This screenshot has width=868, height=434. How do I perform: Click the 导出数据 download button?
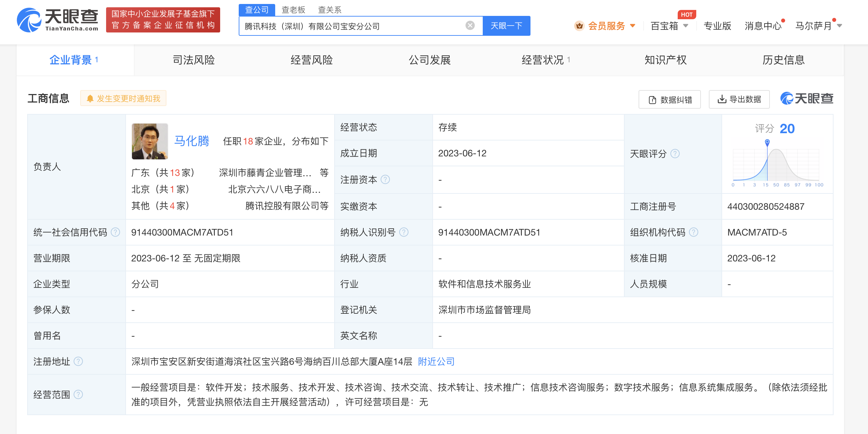point(739,99)
